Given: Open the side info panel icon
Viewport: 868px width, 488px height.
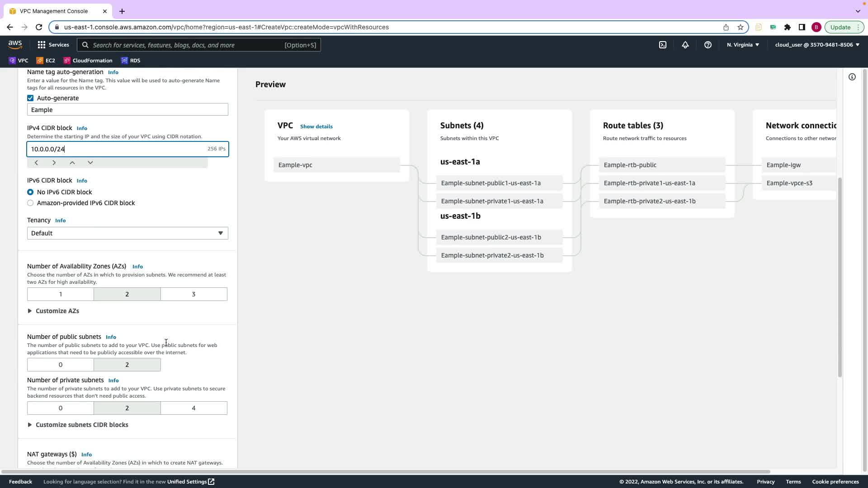Looking at the screenshot, I should (852, 77).
